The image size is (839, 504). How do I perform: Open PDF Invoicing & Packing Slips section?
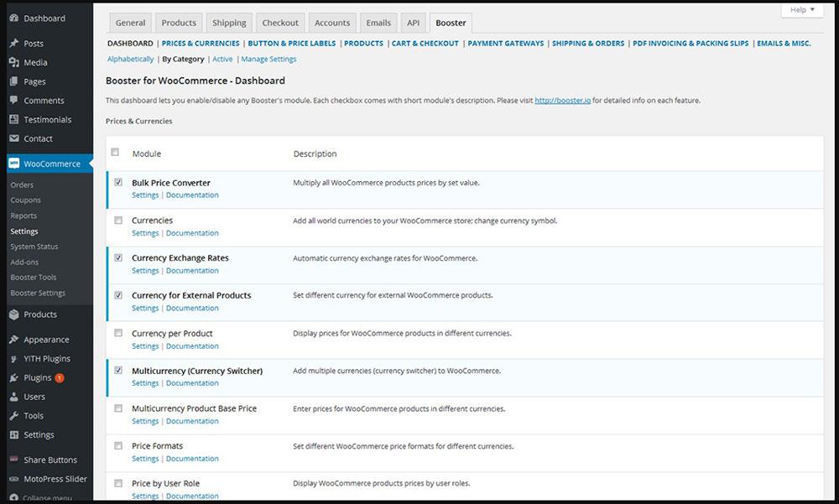coord(690,44)
